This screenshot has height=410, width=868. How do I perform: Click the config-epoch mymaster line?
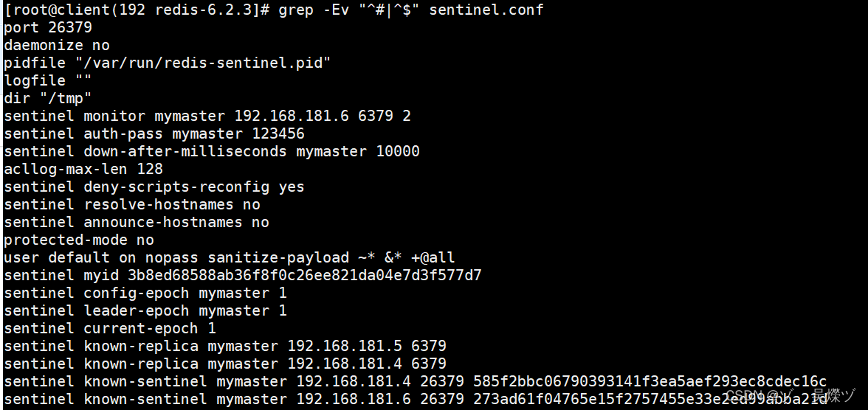pos(145,293)
